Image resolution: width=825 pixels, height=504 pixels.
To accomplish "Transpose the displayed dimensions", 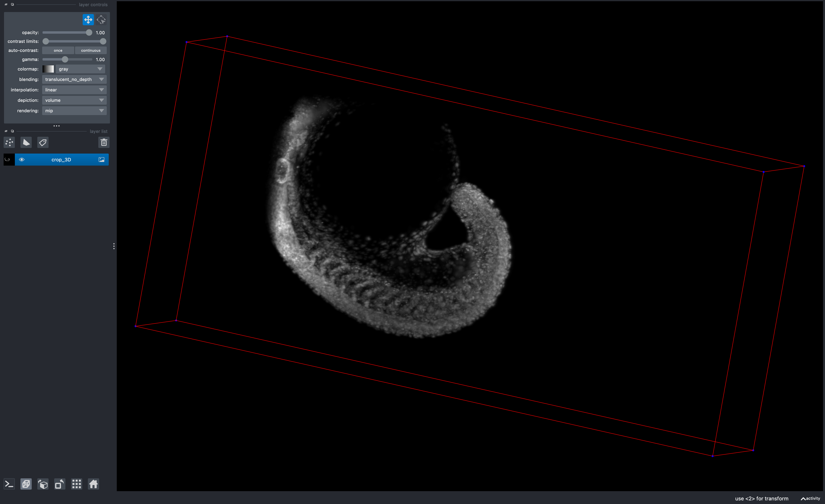I will [x=60, y=484].
